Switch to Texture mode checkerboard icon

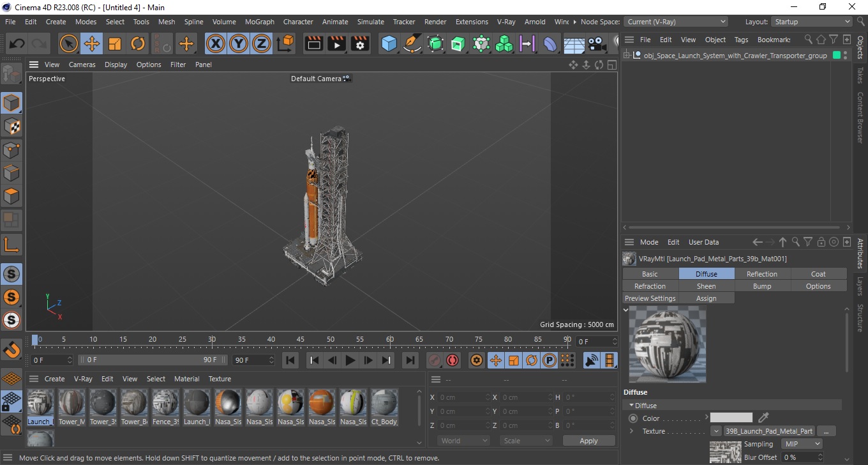pos(11,126)
